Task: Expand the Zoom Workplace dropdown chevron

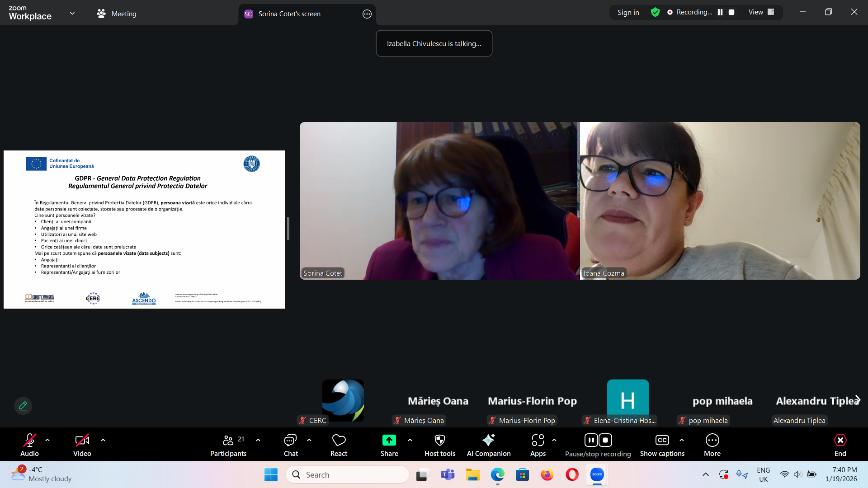Action: click(72, 14)
